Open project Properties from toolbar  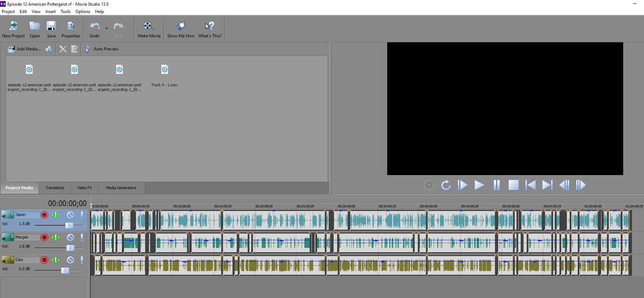point(71,29)
